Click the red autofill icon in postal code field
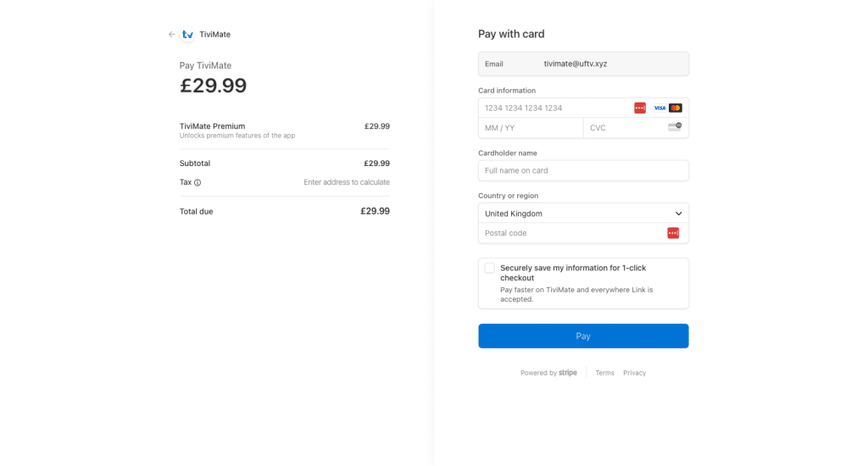Screen dimensions: 868x466 (x=673, y=233)
